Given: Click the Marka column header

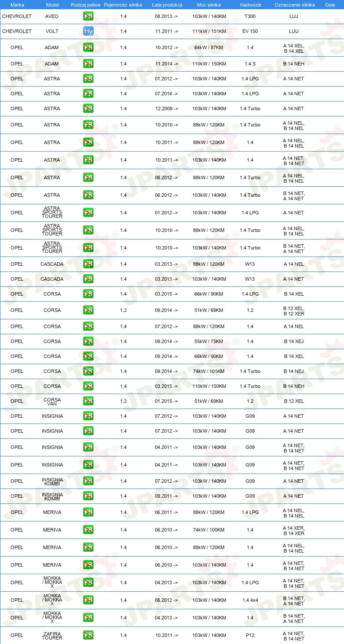Looking at the screenshot, I should 17,5.
